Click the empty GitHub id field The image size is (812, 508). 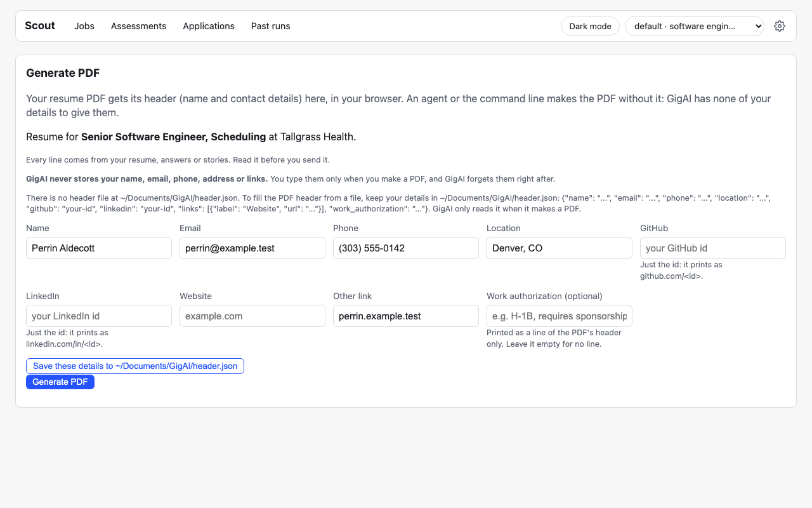tap(713, 248)
